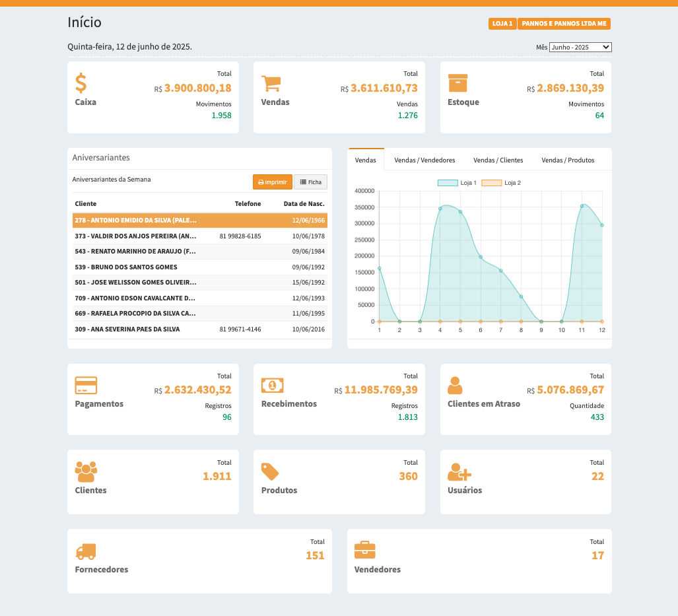Toggle Loja 1 series in chart legend

coord(457,183)
